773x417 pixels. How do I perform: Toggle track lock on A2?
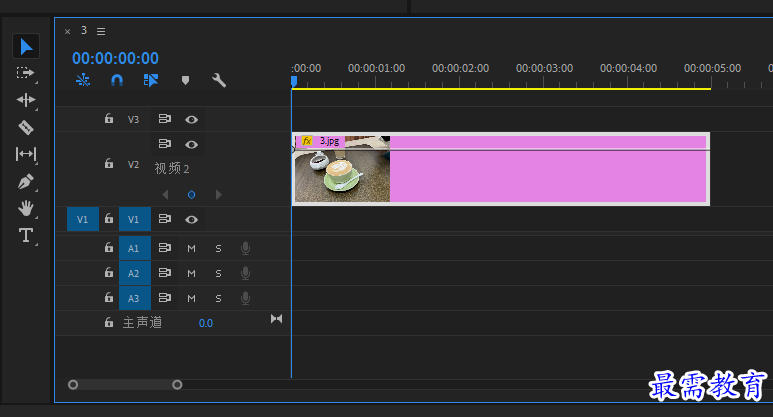tap(109, 272)
